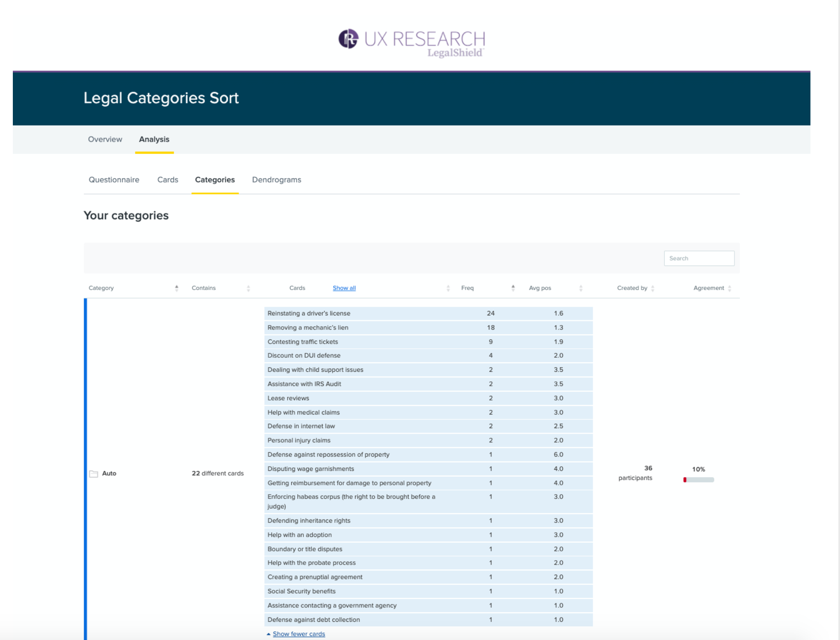The image size is (840, 640).
Task: Open the Dendrograms sub-tab
Action: click(x=276, y=180)
